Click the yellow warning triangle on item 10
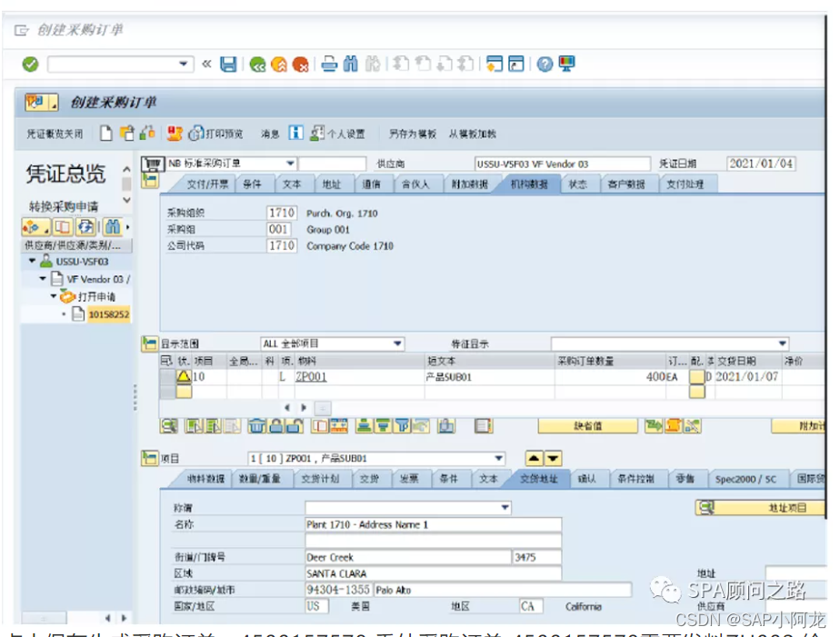 (184, 376)
